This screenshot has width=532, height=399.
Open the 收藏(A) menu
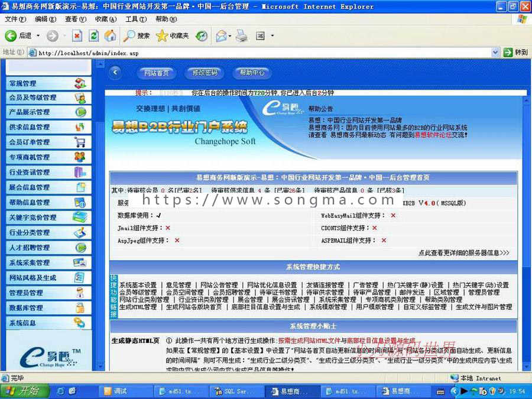(106, 20)
